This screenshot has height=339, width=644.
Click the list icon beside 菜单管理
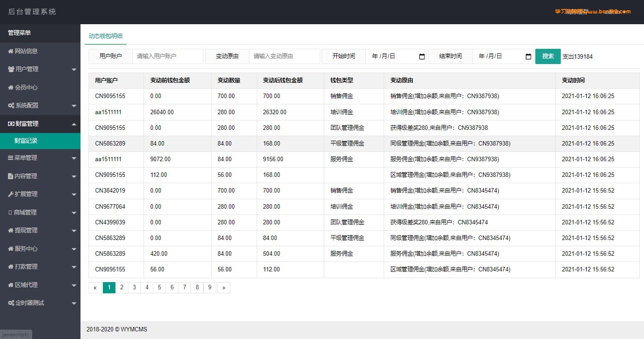(11, 158)
